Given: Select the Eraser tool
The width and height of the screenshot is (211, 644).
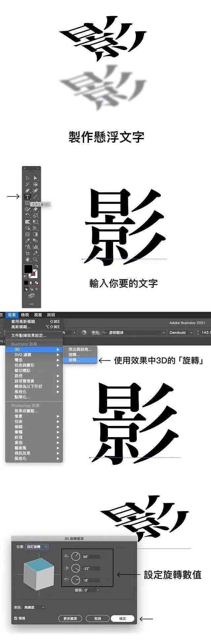Looking at the screenshot, I should [x=35, y=209].
